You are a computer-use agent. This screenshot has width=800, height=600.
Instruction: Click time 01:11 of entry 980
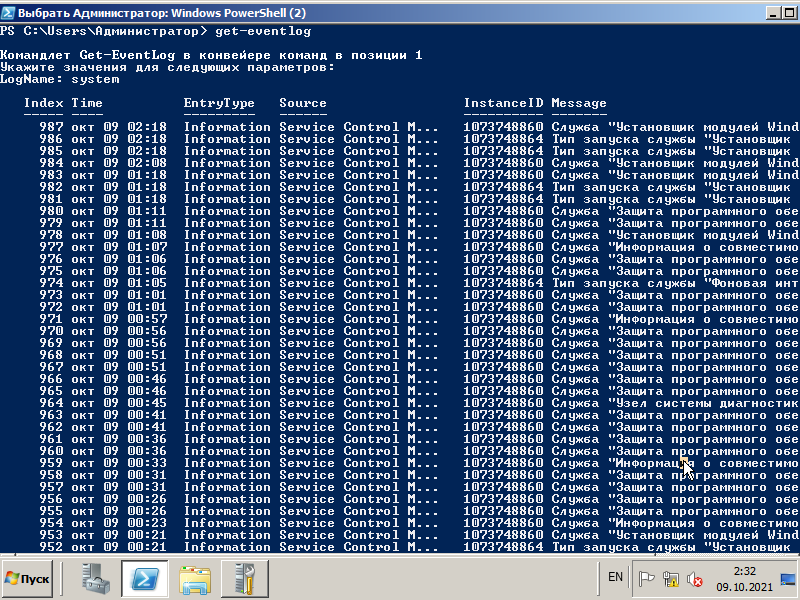[x=147, y=211]
